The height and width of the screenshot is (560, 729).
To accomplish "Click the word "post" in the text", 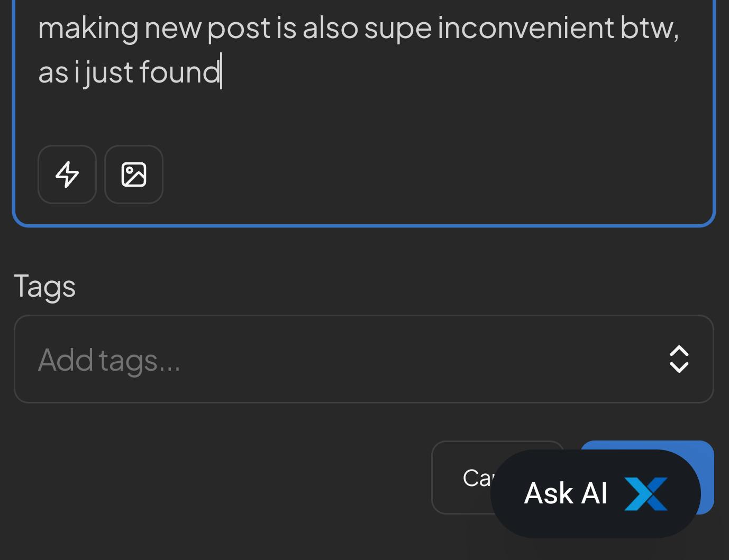I will [x=239, y=27].
